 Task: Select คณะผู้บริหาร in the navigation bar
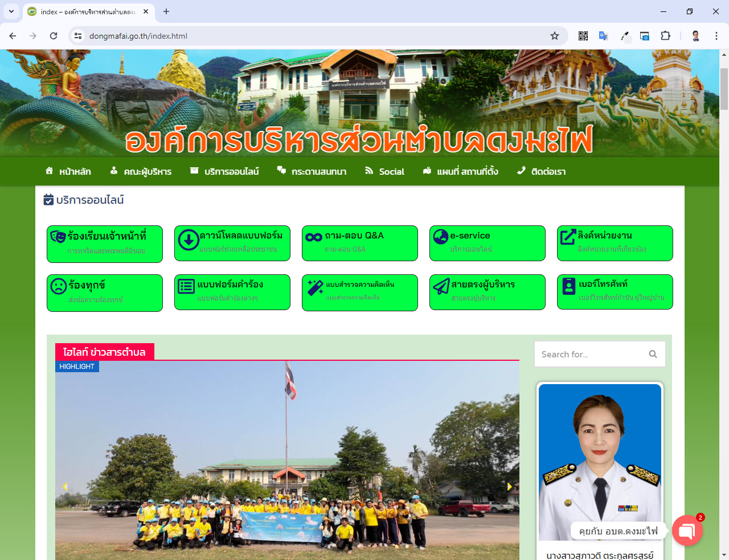[141, 171]
